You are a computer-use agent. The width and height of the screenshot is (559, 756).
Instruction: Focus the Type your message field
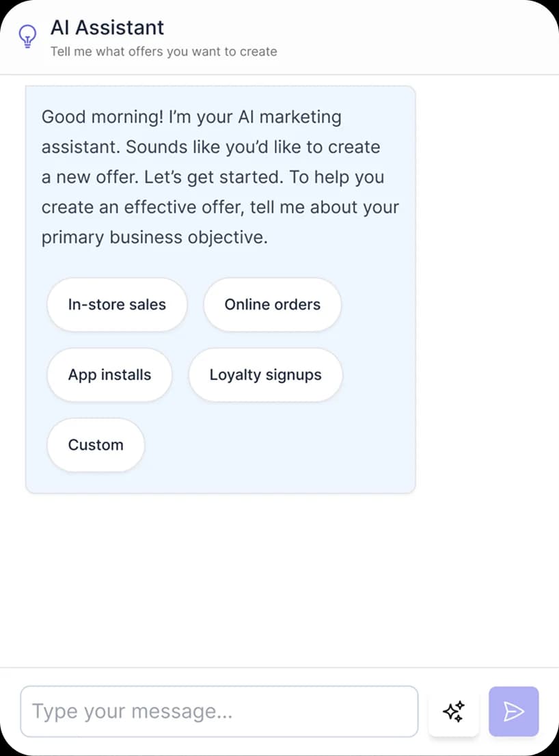(219, 711)
